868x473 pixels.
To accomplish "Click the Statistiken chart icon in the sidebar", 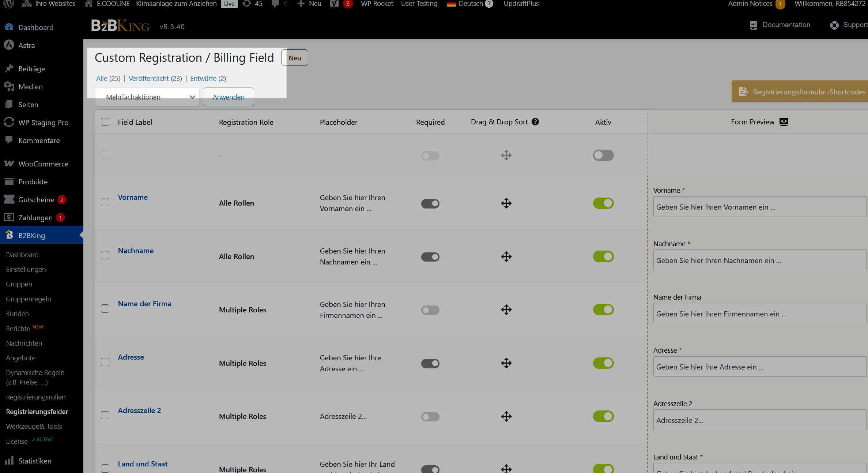I will (x=9, y=461).
